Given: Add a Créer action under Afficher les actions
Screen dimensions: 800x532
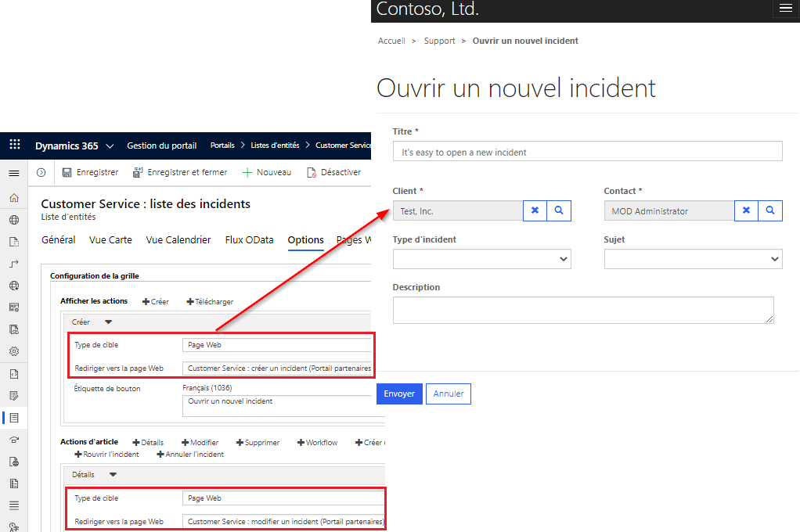Looking at the screenshot, I should pyautogui.click(x=156, y=301).
